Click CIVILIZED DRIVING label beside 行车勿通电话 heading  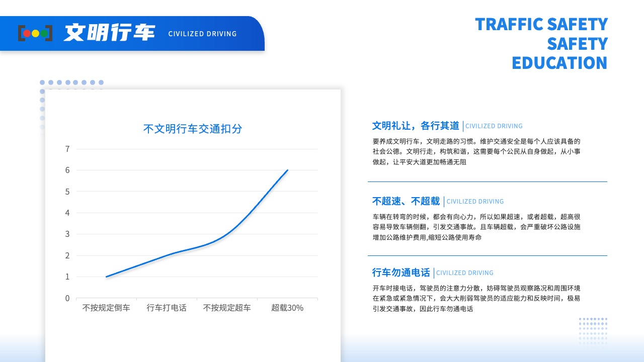[x=465, y=273]
